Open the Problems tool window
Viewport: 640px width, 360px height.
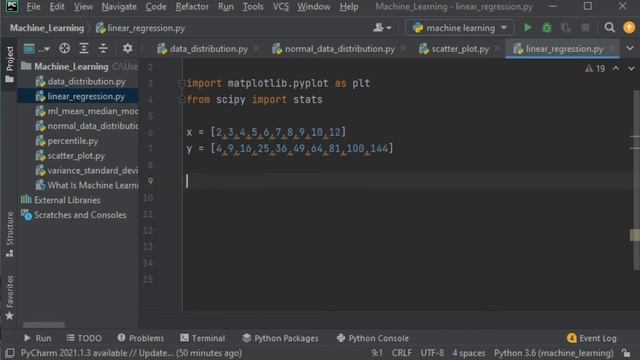(x=141, y=338)
